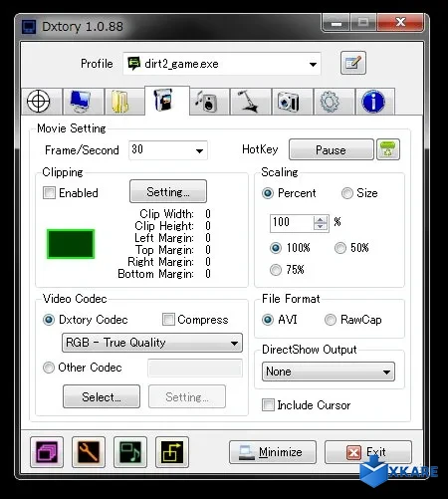Tick the Compress checkbox
448x499 pixels.
click(168, 320)
